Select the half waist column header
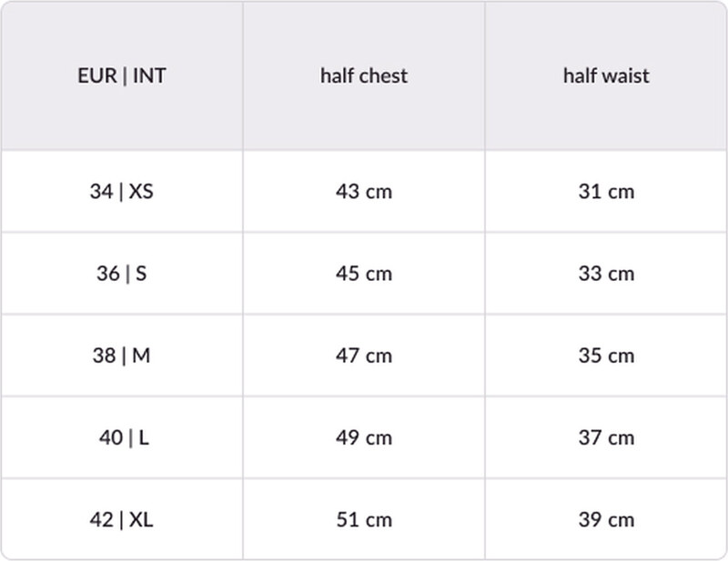 [606, 75]
